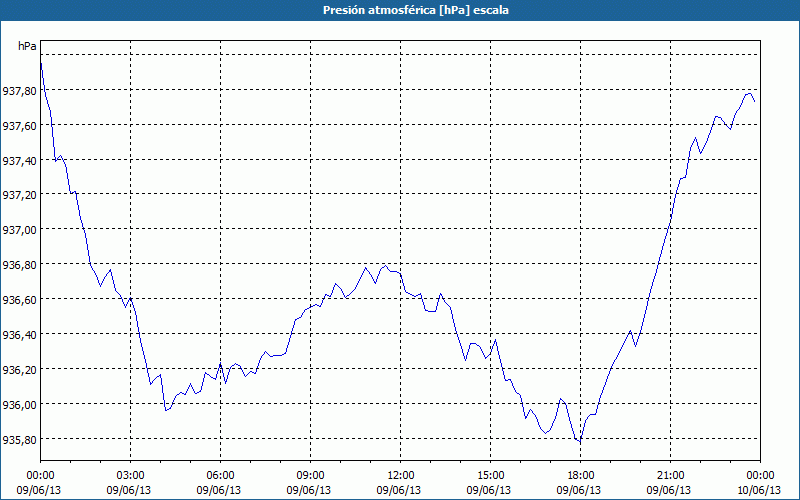This screenshot has height=500, width=800.
Task: Select the 12:00 x-axis label
Action: (401, 476)
